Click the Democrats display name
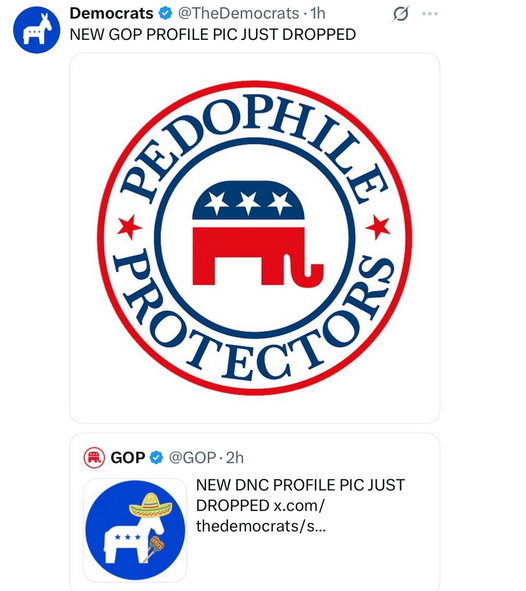 112,14
